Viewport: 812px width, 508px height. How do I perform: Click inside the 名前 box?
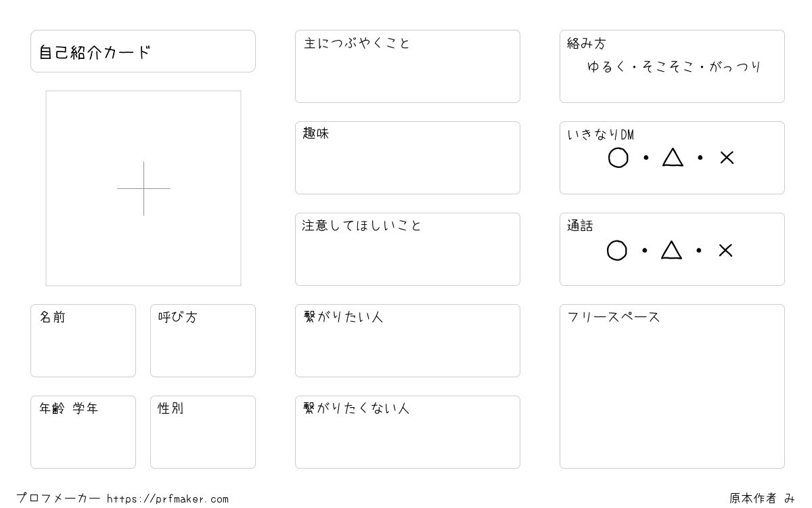pos(83,341)
